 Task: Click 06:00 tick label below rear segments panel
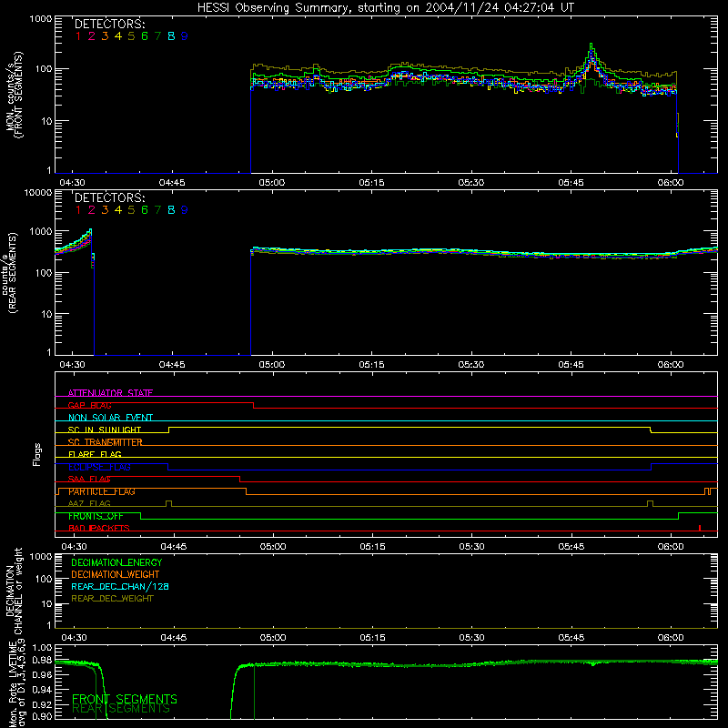[671, 365]
